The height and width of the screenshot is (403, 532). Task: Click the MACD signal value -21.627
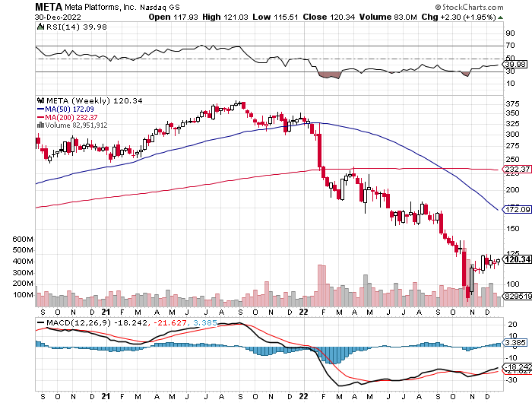pyautogui.click(x=171, y=322)
